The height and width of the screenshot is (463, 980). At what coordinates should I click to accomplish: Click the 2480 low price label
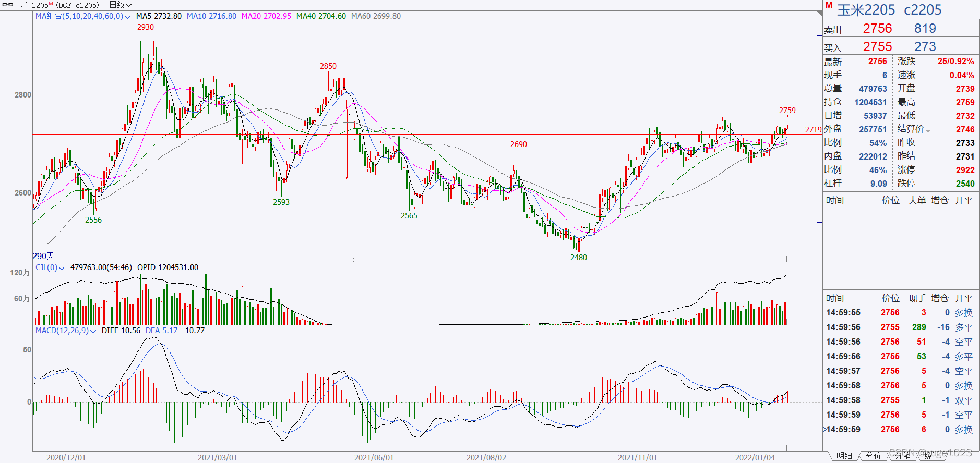point(579,258)
